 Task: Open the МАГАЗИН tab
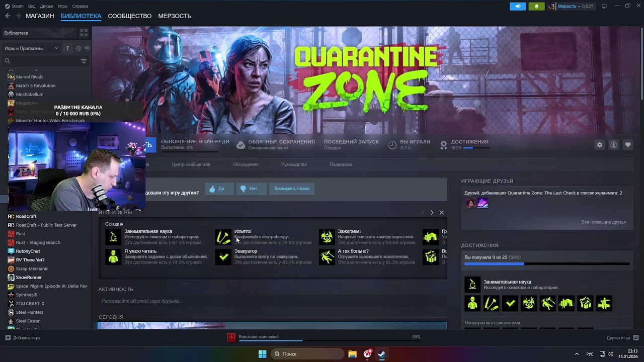(40, 16)
